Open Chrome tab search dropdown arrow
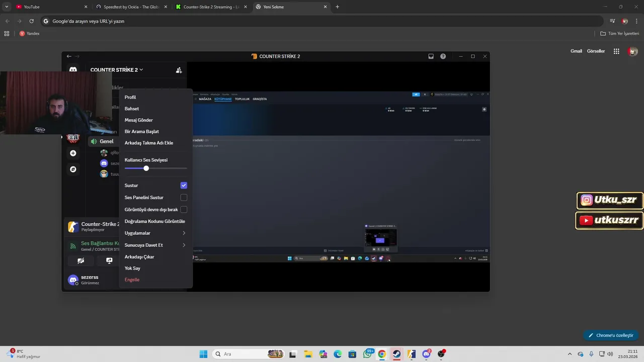The image size is (644, 362). [7, 7]
